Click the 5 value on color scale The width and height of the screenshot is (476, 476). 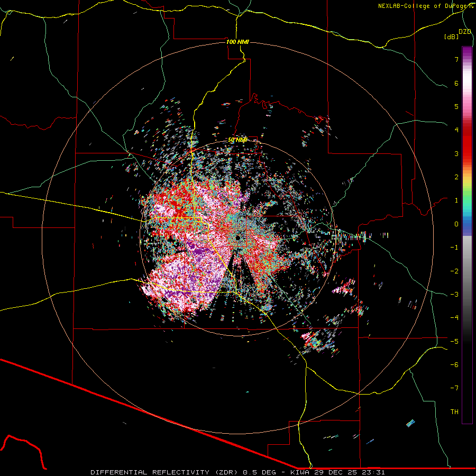[x=456, y=106]
